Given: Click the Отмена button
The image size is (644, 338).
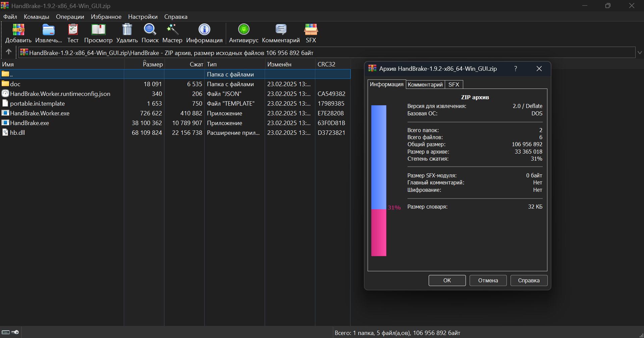Looking at the screenshot, I should point(488,280).
